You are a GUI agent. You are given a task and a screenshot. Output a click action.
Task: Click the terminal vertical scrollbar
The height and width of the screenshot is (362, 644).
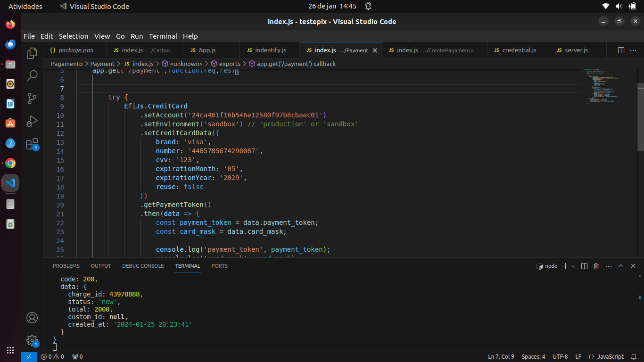tap(641, 298)
